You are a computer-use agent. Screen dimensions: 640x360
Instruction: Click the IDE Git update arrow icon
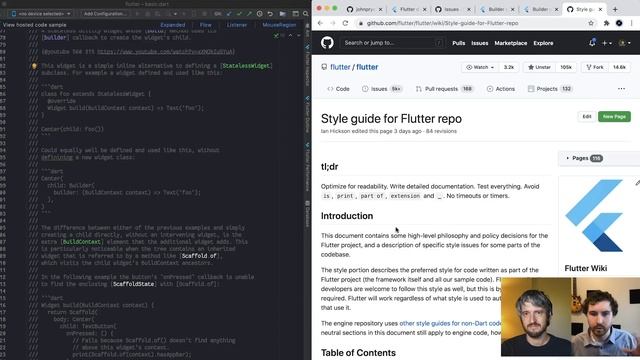229,14
